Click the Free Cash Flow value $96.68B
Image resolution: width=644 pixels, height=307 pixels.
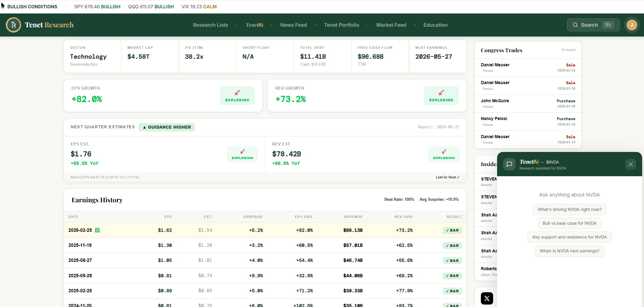[370, 56]
